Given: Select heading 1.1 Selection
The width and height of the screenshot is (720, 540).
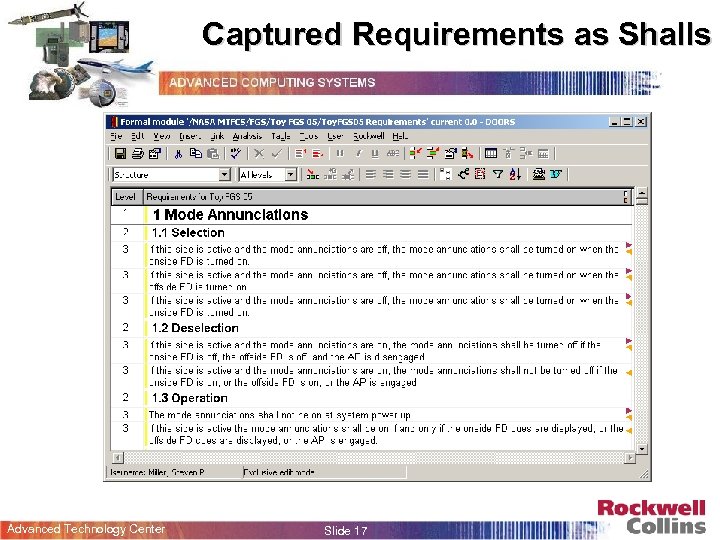Looking at the screenshot, I should [188, 233].
